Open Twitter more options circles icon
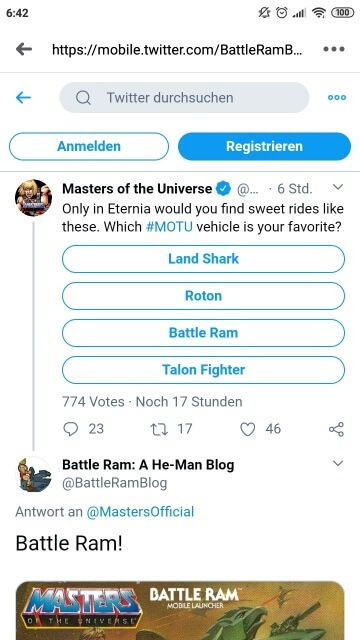This screenshot has width=360, height=640. [x=337, y=98]
